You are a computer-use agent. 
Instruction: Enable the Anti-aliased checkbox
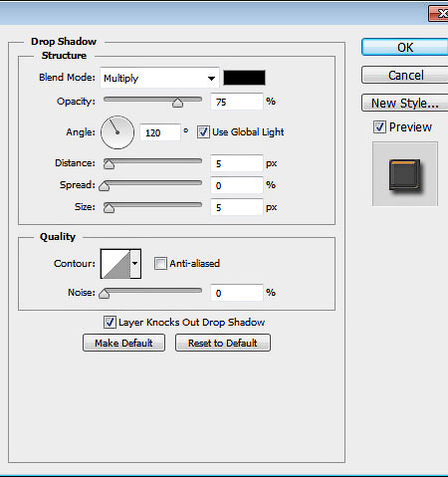coord(160,264)
